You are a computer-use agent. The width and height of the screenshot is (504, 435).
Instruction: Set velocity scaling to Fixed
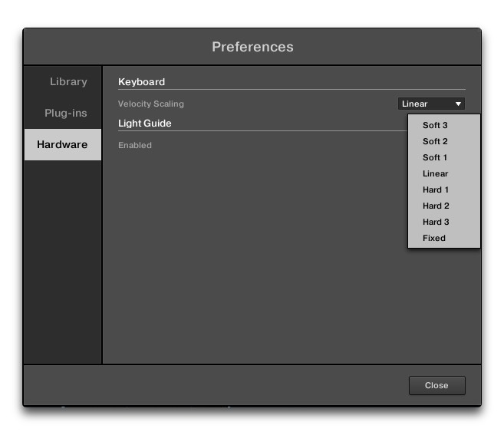pos(444,238)
